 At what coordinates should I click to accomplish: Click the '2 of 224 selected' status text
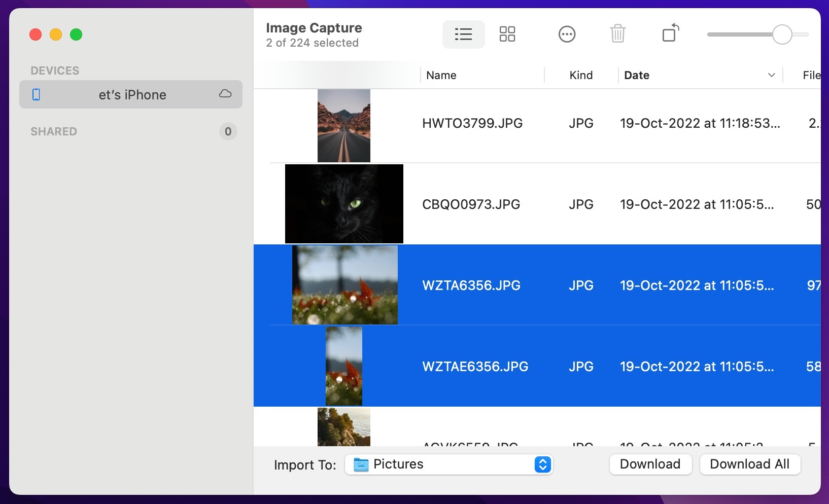pos(313,43)
